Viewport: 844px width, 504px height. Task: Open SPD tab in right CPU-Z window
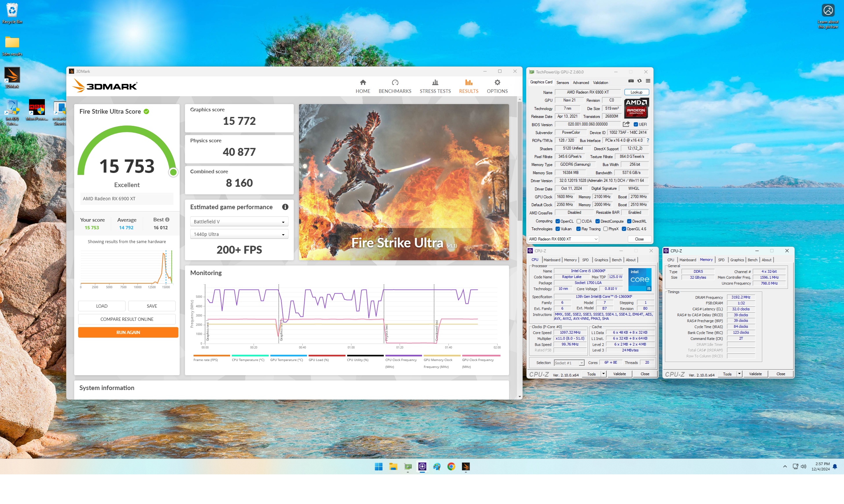click(x=721, y=260)
